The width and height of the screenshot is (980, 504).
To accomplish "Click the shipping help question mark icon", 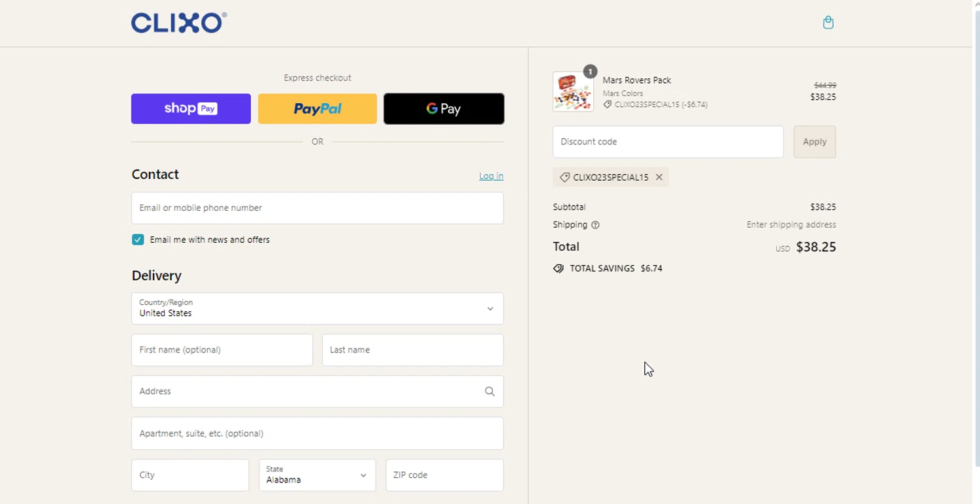I will click(595, 225).
